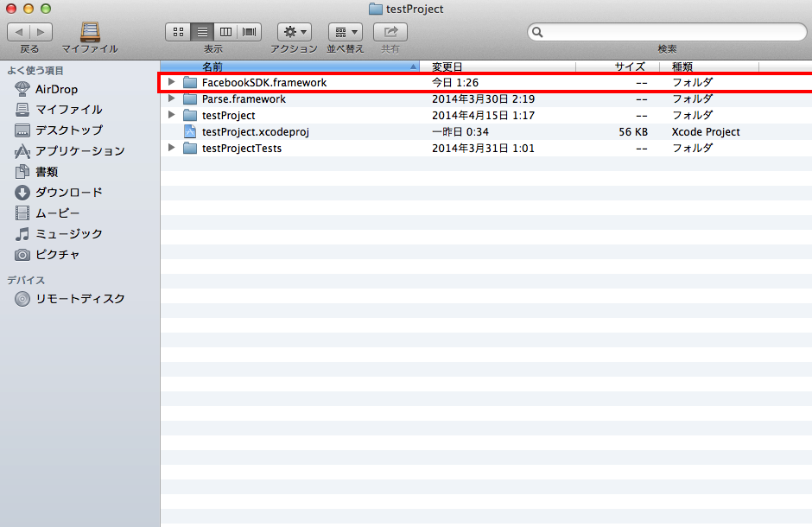
Task: Click the date 2014年4月15日 1:17
Action: (x=483, y=116)
